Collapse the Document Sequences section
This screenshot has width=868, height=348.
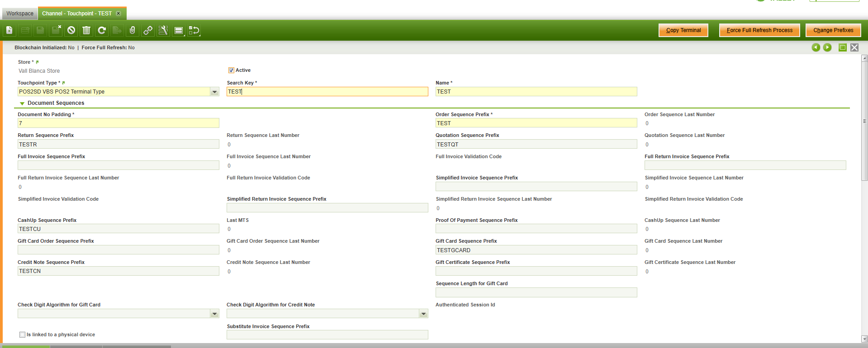pyautogui.click(x=22, y=103)
